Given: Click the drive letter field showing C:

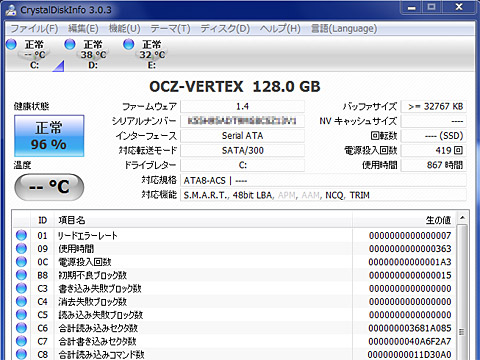Looking at the screenshot, I should (x=242, y=165).
